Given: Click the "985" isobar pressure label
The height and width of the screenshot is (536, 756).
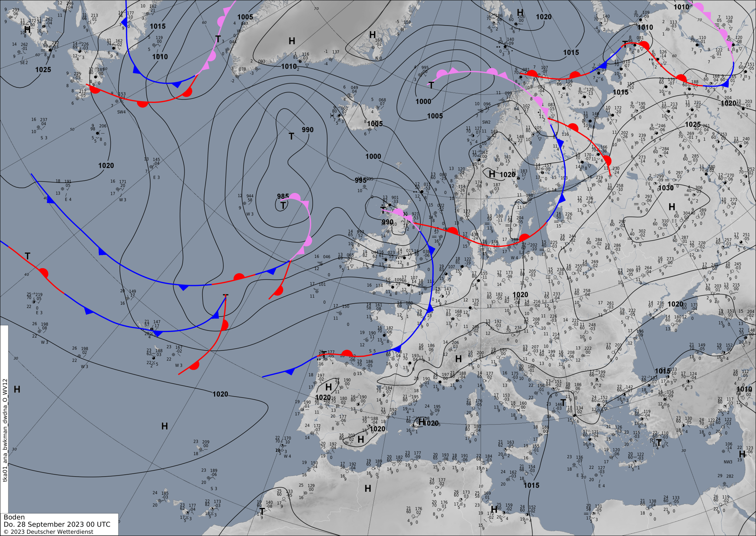Looking at the screenshot, I should tap(283, 196).
